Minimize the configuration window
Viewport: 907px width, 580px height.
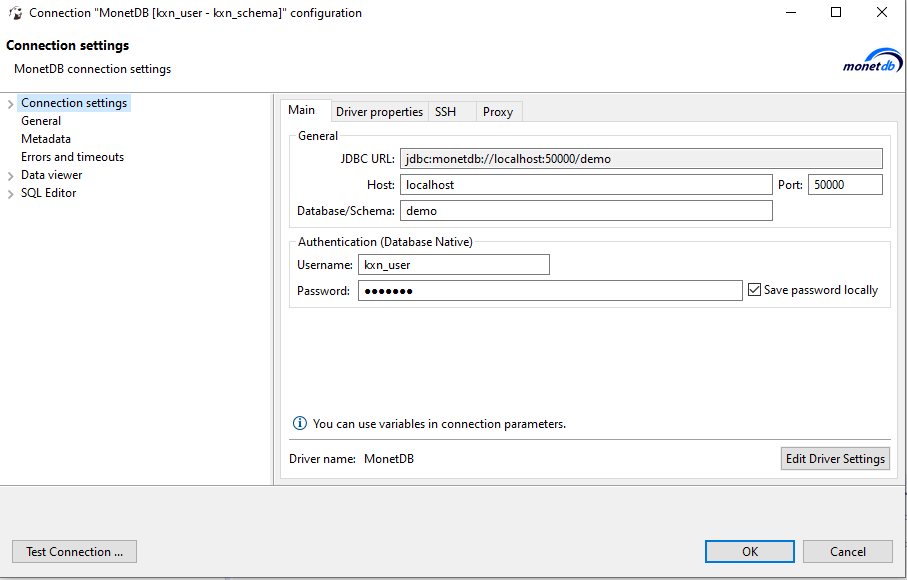(791, 12)
